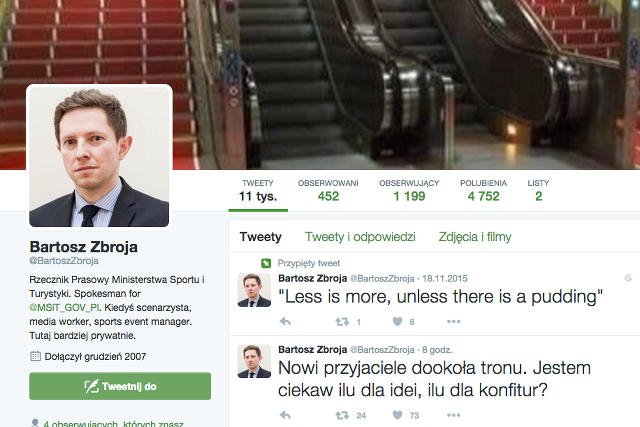Open more options on 'Nowi przyjaciele' tweet

click(453, 415)
